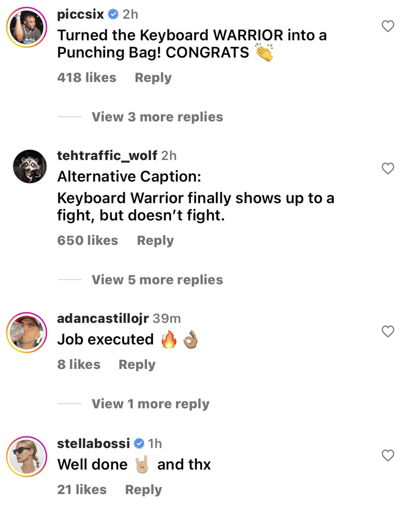Open the adancastillojr username link
Image resolution: width=420 pixels, height=521 pixels.
click(103, 318)
